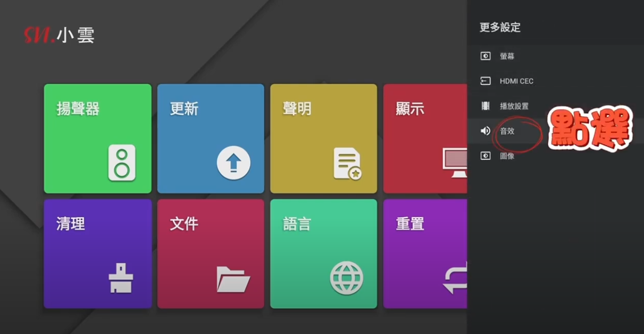The height and width of the screenshot is (334, 644).
Task: Click the 小雲 logo
Action: (x=59, y=36)
